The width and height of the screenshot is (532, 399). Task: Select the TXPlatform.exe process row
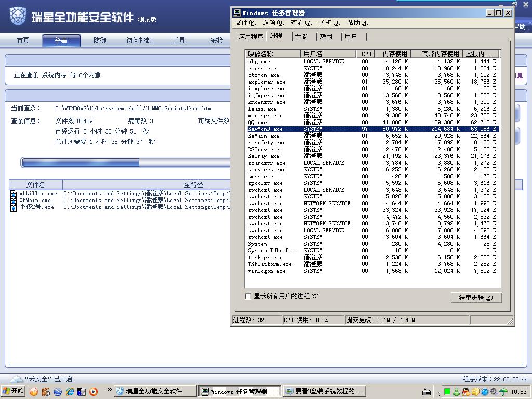click(x=372, y=264)
